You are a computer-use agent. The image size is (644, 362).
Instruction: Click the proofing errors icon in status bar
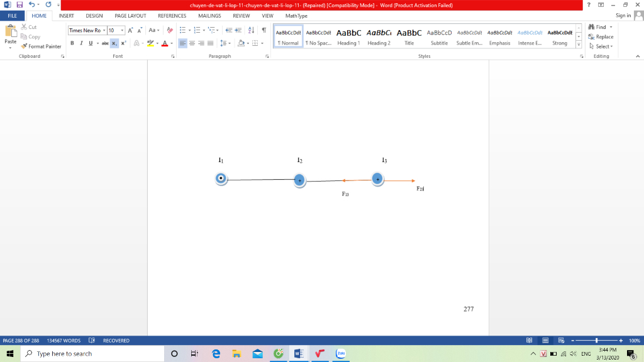(92, 341)
